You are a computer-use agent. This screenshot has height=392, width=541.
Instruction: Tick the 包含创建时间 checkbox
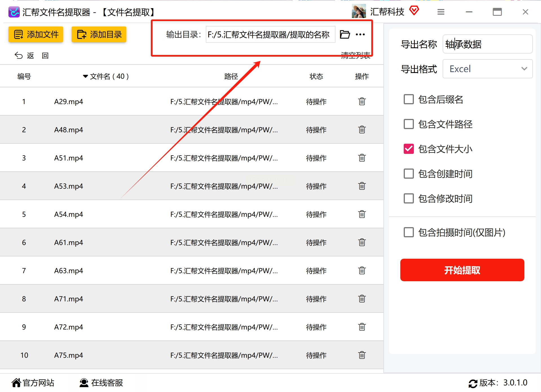click(408, 174)
